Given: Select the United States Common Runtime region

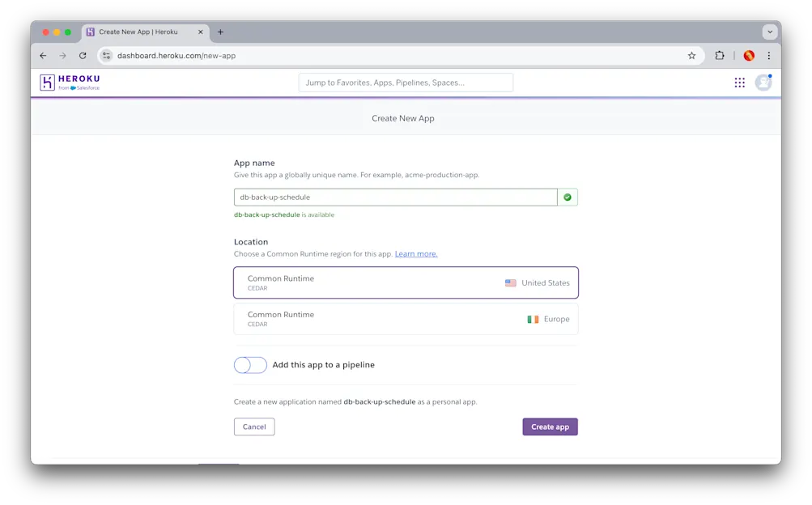Looking at the screenshot, I should (405, 282).
